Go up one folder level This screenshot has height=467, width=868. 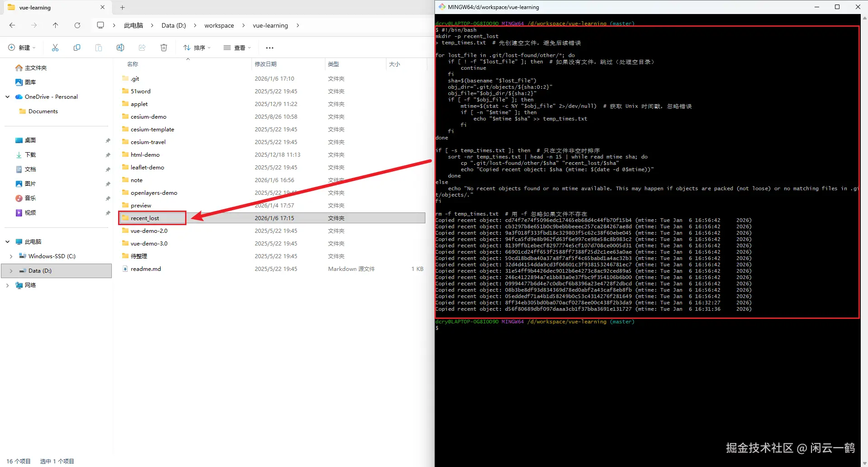[55, 25]
